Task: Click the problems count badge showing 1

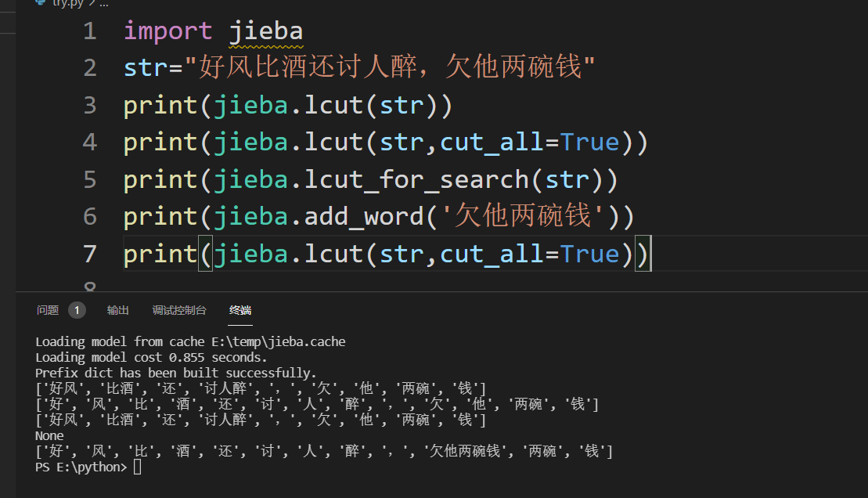Action: click(77, 310)
